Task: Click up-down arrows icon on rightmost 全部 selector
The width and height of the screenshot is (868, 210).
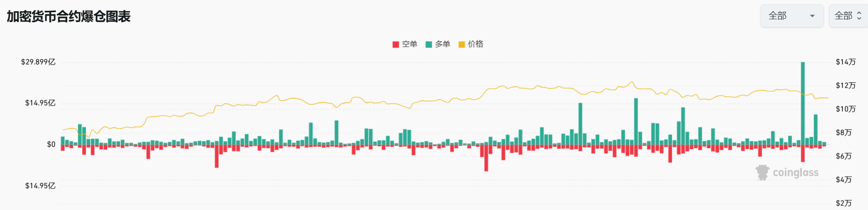Action: pyautogui.click(x=859, y=16)
